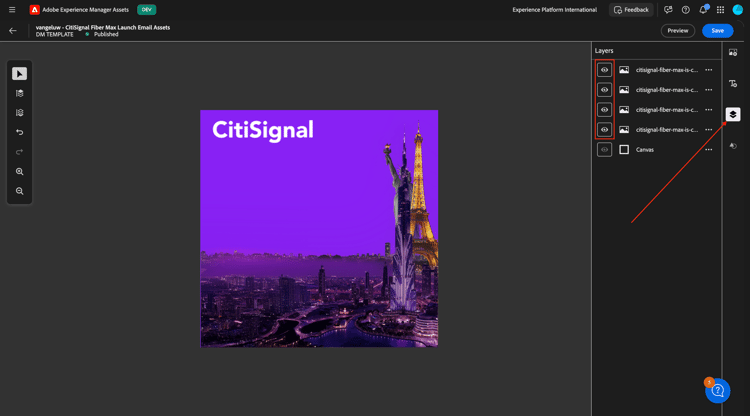Image resolution: width=750 pixels, height=416 pixels.
Task: Switch organization via Experience Platform International
Action: [x=554, y=10]
